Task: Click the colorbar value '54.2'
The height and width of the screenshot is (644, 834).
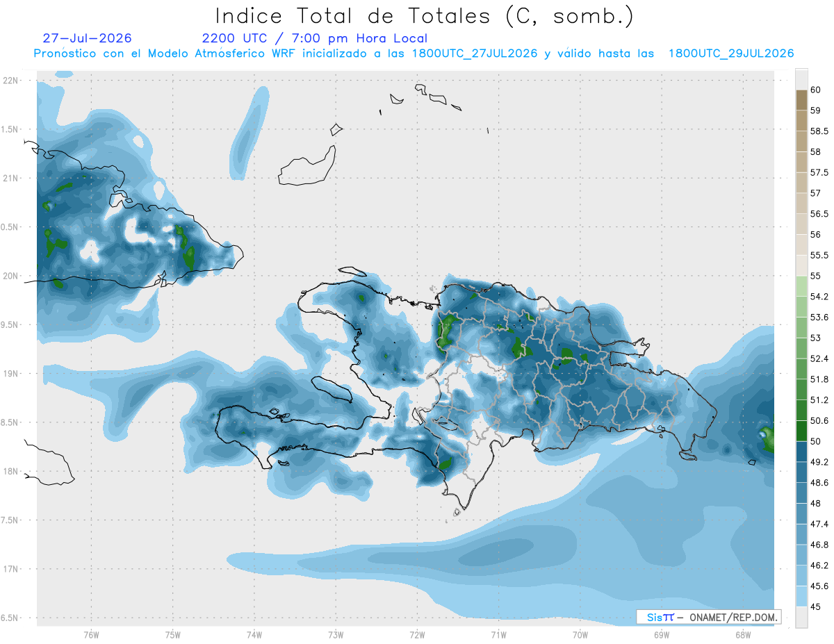Action: pos(819,297)
